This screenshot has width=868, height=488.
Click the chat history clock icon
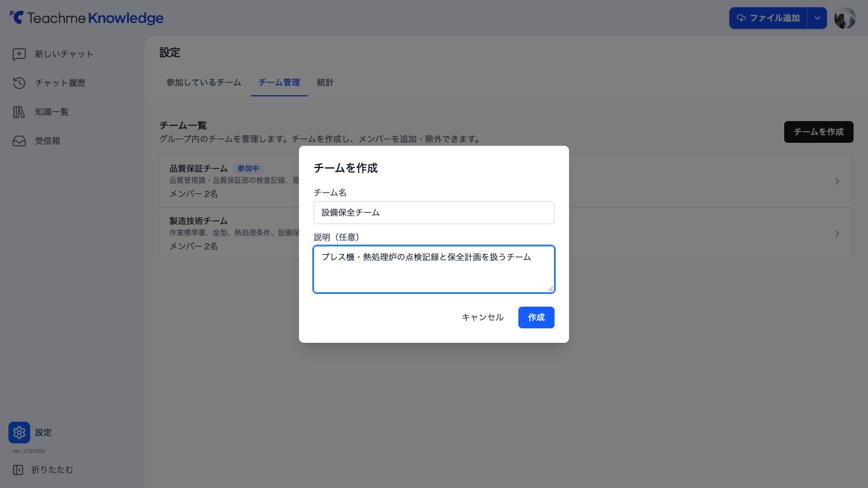click(x=19, y=83)
